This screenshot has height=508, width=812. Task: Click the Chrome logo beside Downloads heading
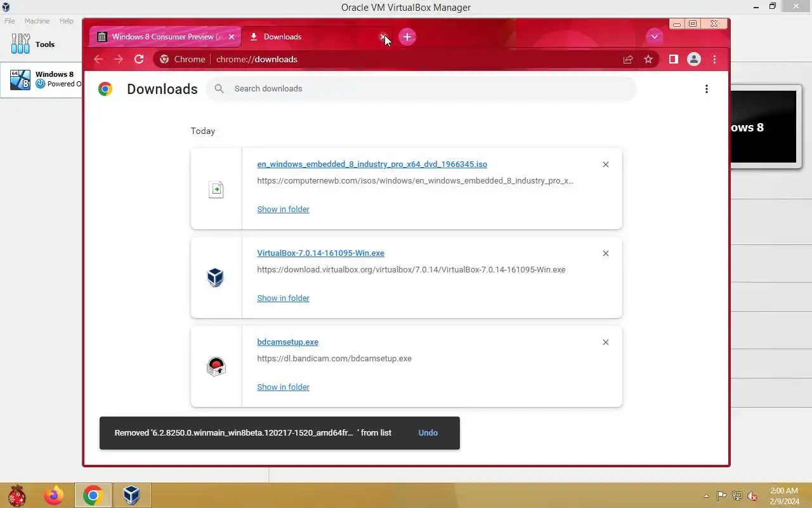(105, 89)
